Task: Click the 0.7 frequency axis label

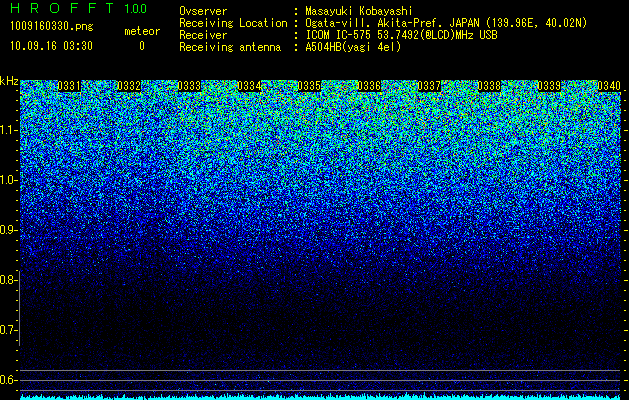Action: pos(9,330)
